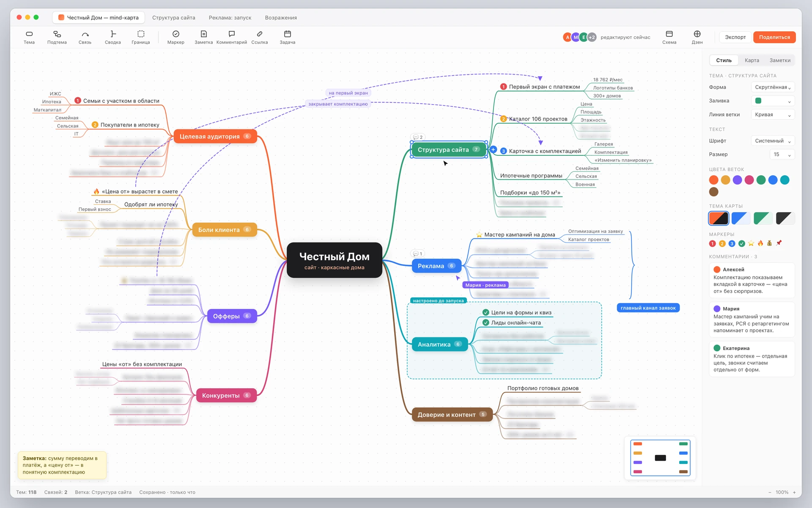The image size is (812, 508).
Task: Select the blue-white map theme thumbnail
Action: pos(741,218)
